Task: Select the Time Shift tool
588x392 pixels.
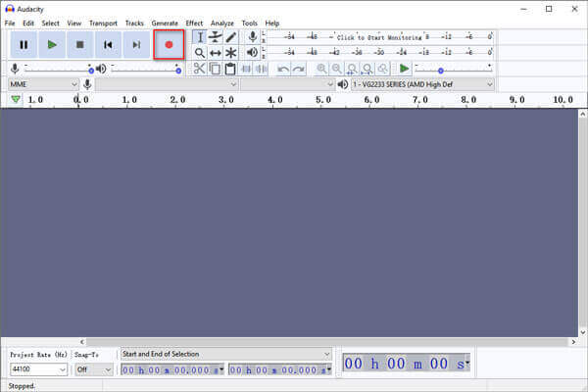Action: point(216,53)
